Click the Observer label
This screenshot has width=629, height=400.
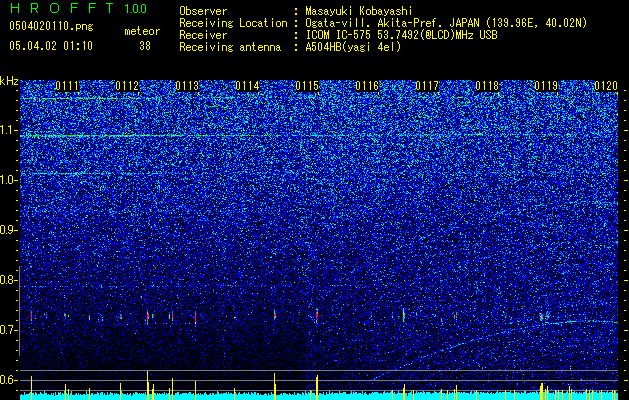pyautogui.click(x=203, y=11)
